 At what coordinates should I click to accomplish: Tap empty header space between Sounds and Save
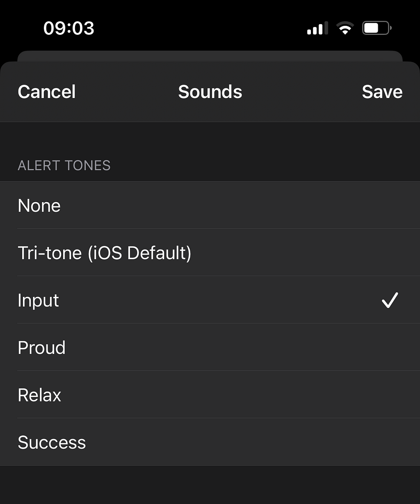tap(302, 91)
